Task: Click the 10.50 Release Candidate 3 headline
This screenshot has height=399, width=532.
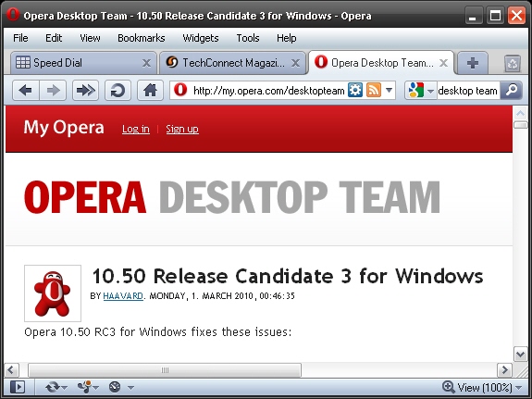Action: (x=288, y=276)
